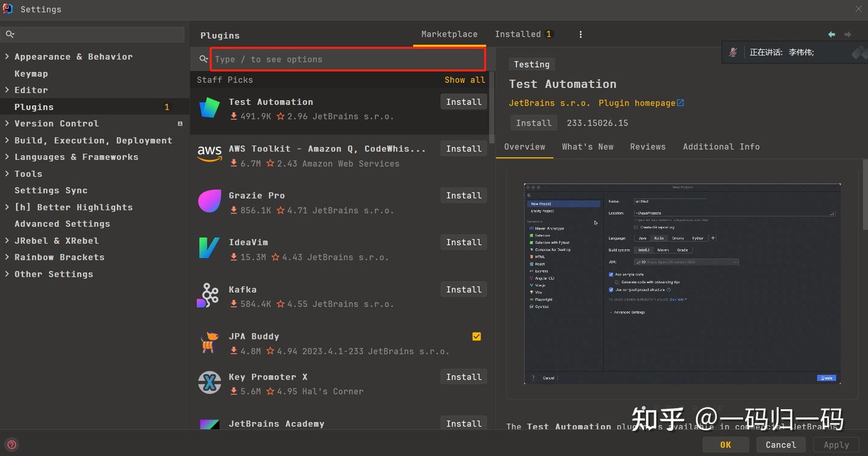Screen dimensions: 868x456
Task: Expand the Rainbow Brackets node
Action: click(x=7, y=257)
